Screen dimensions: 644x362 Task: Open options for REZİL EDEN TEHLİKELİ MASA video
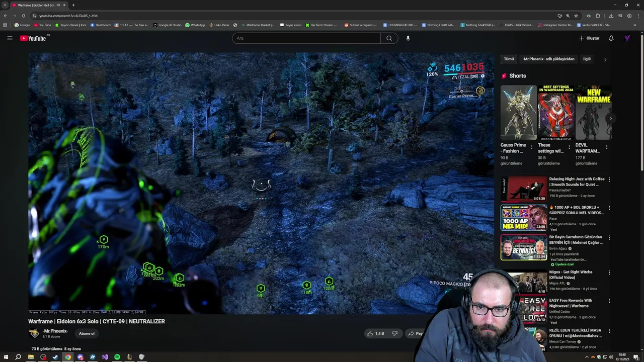pos(609,331)
